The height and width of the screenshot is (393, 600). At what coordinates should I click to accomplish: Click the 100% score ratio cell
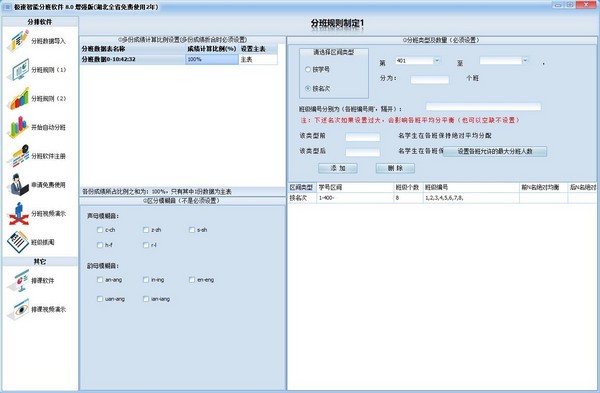pyautogui.click(x=212, y=59)
